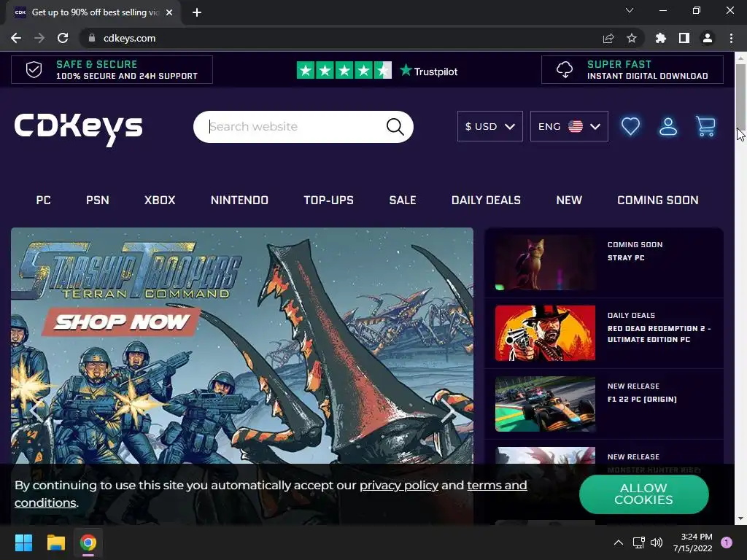The image size is (747, 560).
Task: Open Chrome extensions puzzle icon
Action: 660,38
